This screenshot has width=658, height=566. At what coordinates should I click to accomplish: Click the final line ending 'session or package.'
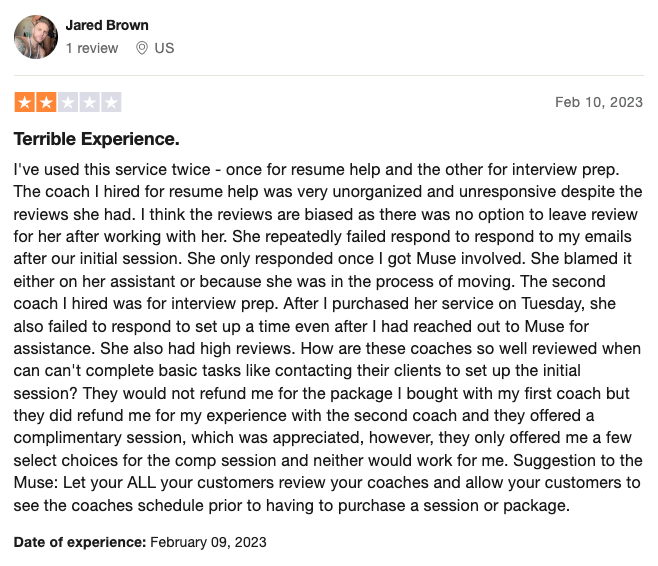(292, 506)
